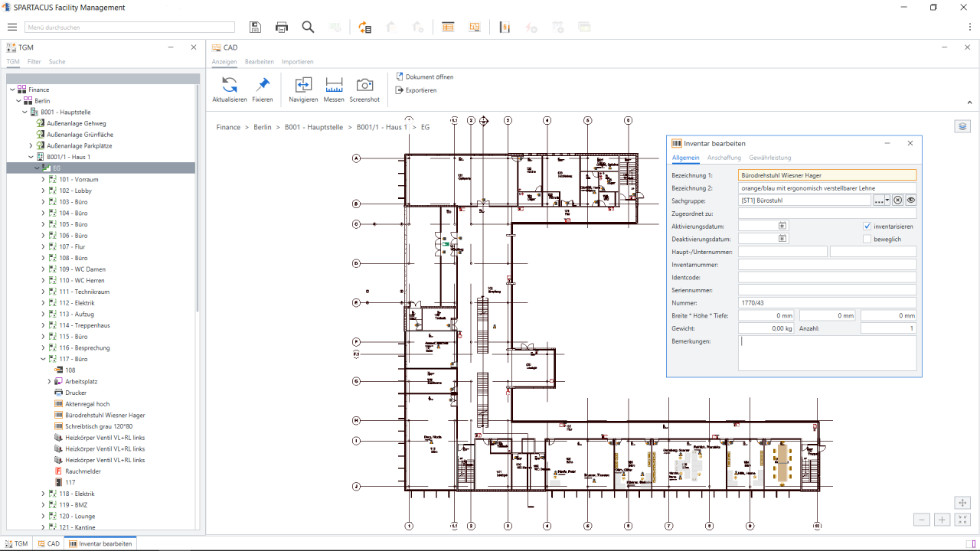Activate the Messen measuring tool

(334, 85)
